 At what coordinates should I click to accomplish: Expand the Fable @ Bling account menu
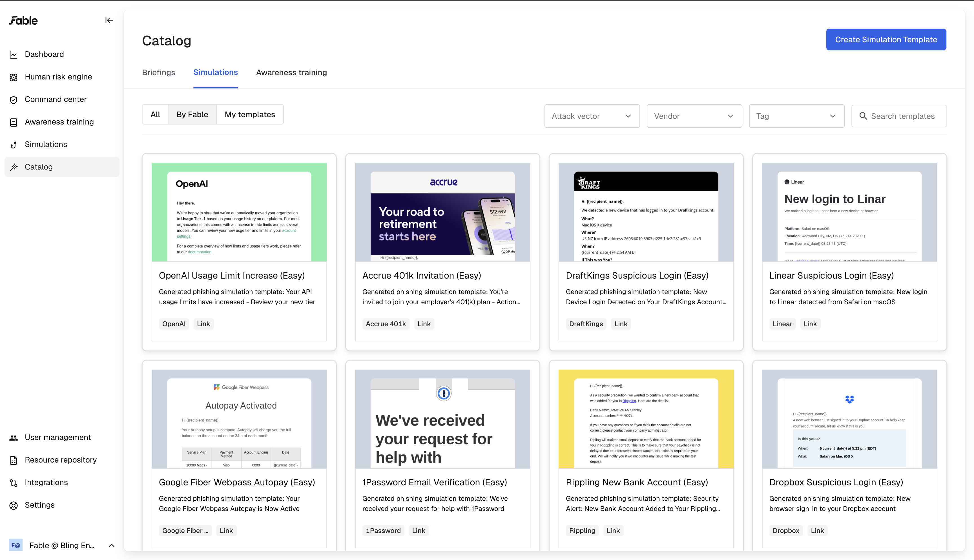112,545
